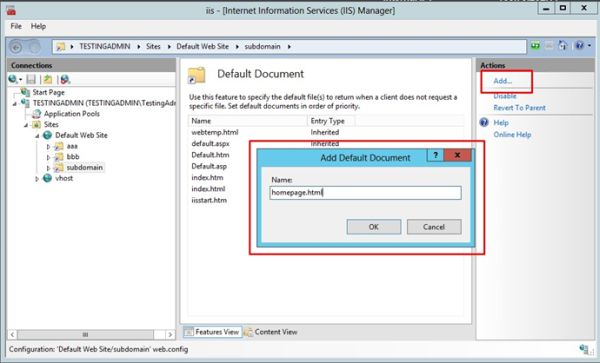
Task: Click subdomain in address breadcrumb
Action: 262,47
